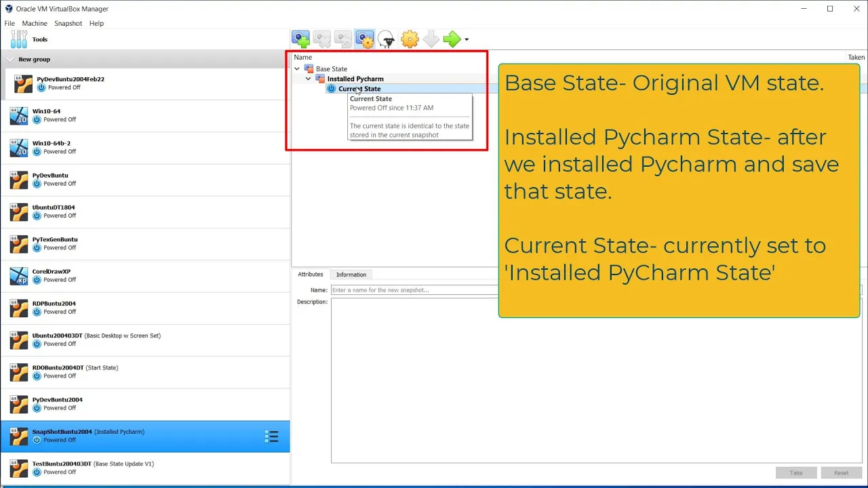The image size is (868, 488).
Task: Click the New group header label
Action: tap(34, 60)
